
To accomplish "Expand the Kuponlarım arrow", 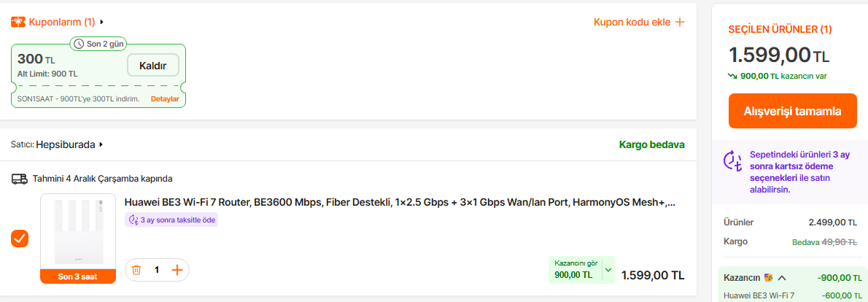I will tap(101, 22).
